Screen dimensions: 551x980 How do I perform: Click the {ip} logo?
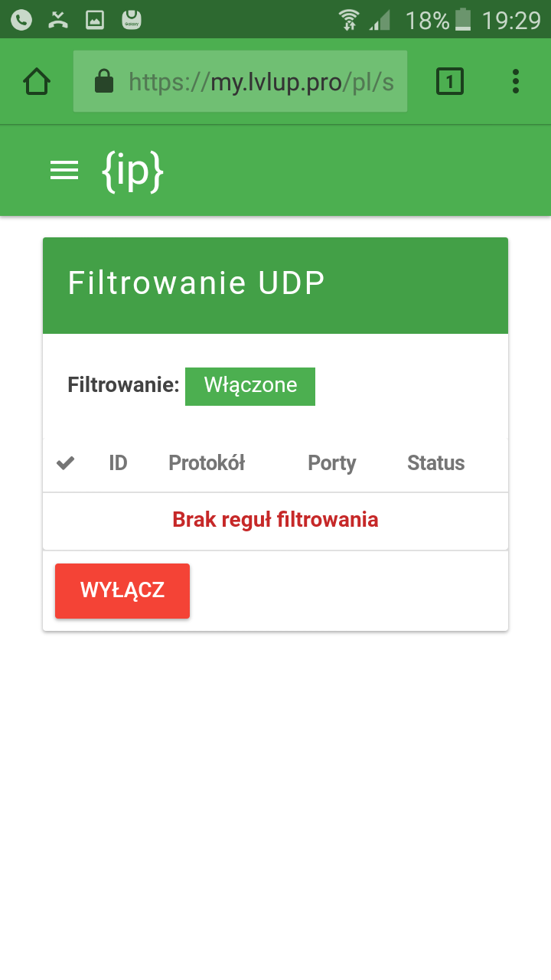[x=132, y=171]
